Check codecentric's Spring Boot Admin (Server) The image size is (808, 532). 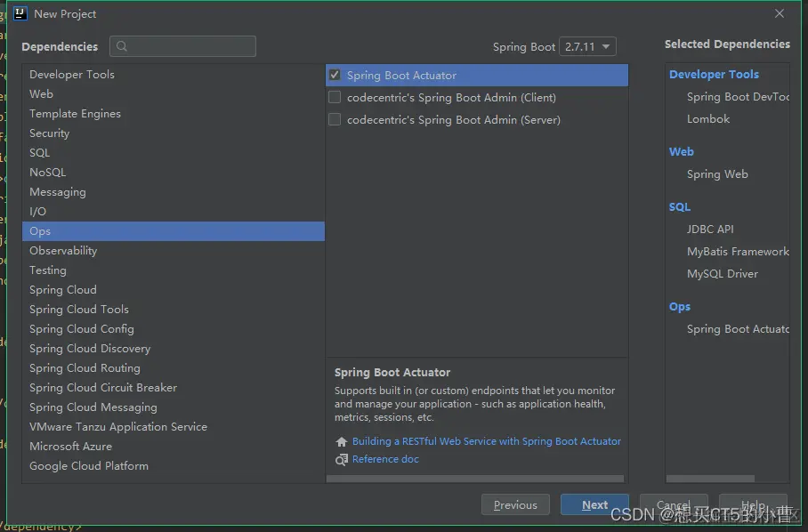pos(335,119)
